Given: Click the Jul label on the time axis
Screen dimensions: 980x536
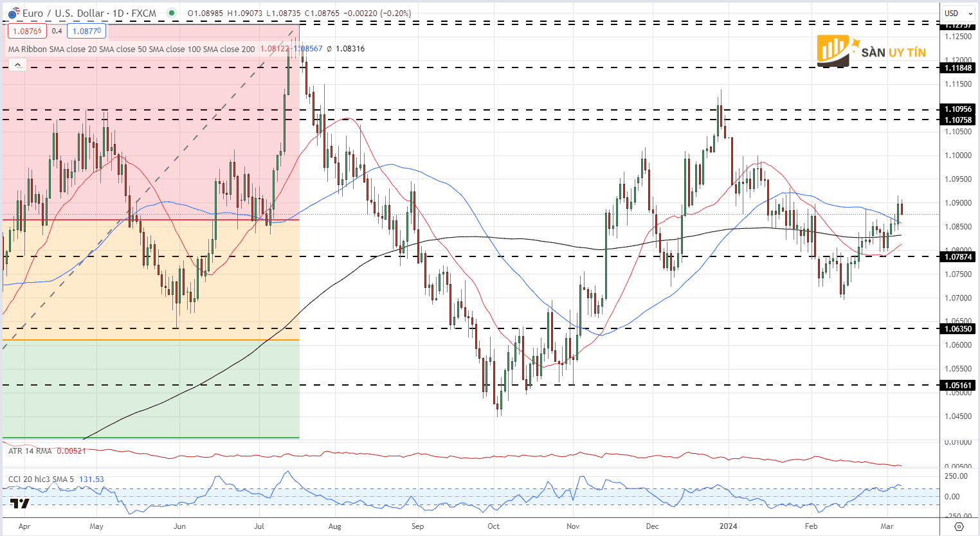Looking at the screenshot, I should click(x=259, y=526).
